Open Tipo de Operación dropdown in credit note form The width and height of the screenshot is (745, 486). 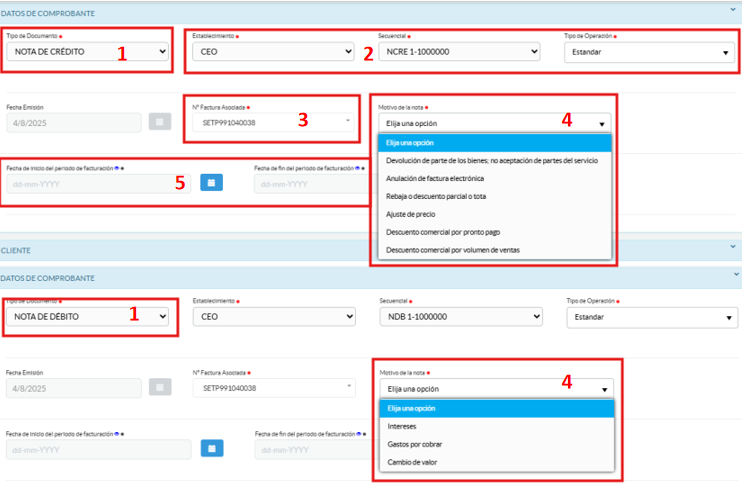[x=649, y=52]
